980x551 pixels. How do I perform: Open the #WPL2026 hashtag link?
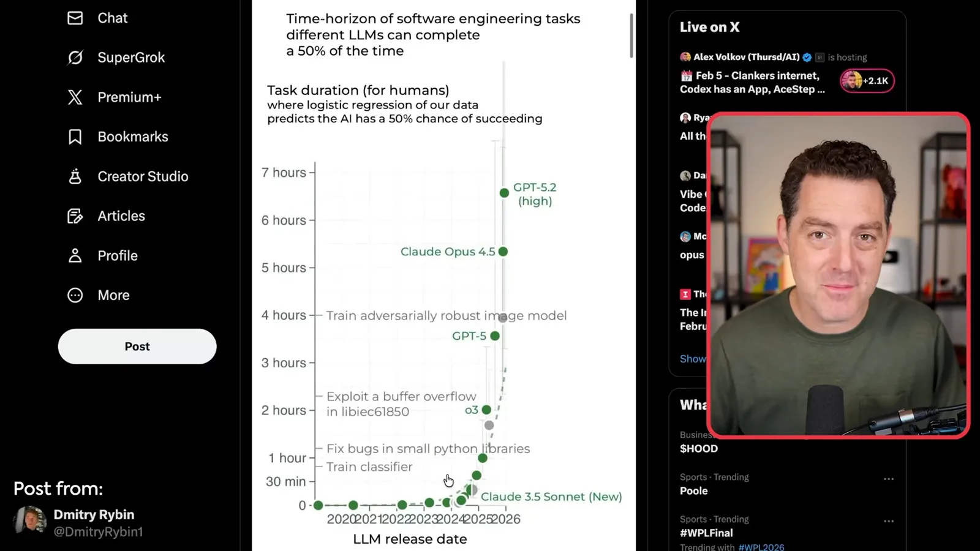coord(761,547)
